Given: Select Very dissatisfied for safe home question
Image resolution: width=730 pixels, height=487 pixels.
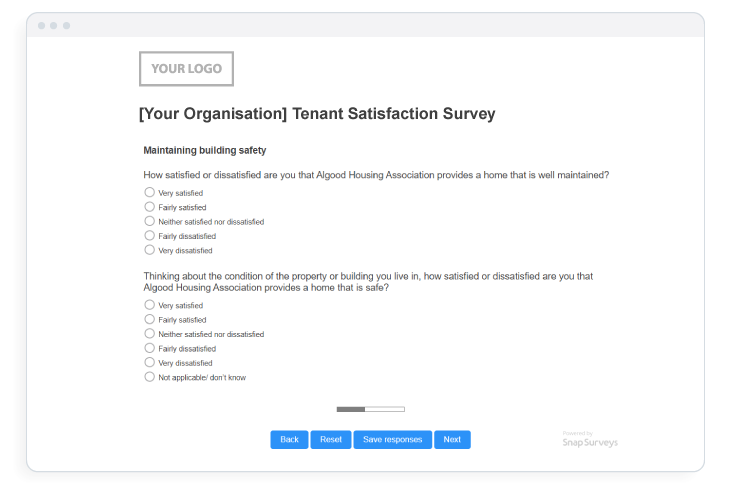Looking at the screenshot, I should click(x=149, y=362).
